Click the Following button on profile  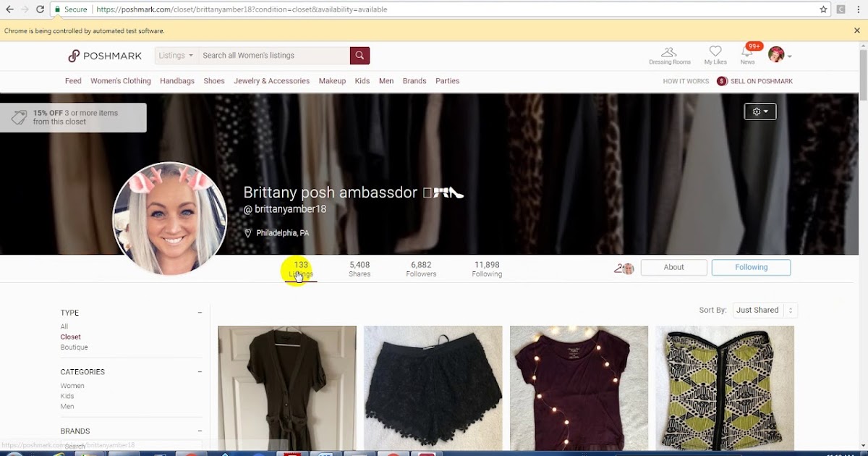pyautogui.click(x=751, y=267)
